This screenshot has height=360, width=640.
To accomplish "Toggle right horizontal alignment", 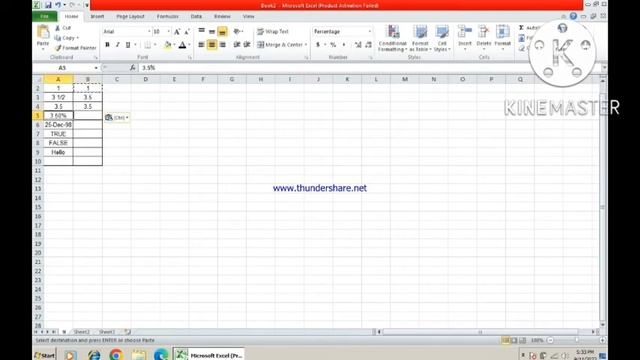I will pos(222,44).
